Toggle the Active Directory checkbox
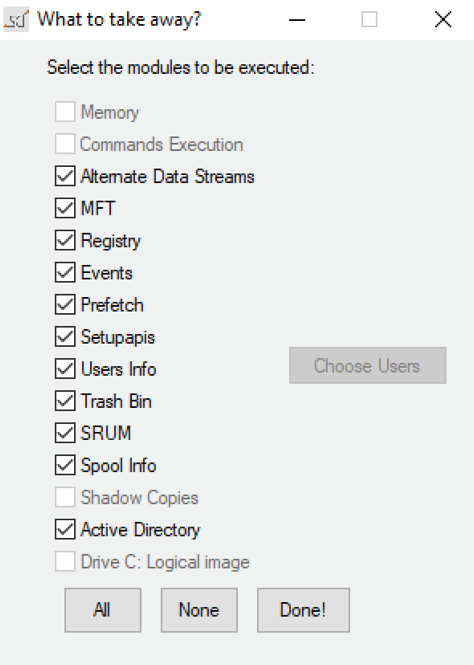This screenshot has width=474, height=665. pos(65,529)
